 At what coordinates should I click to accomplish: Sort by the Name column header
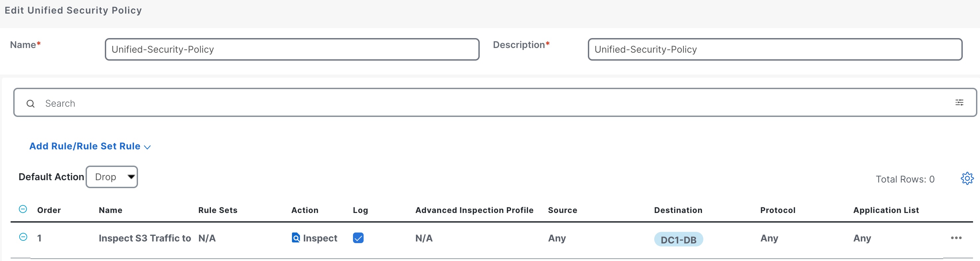(111, 210)
